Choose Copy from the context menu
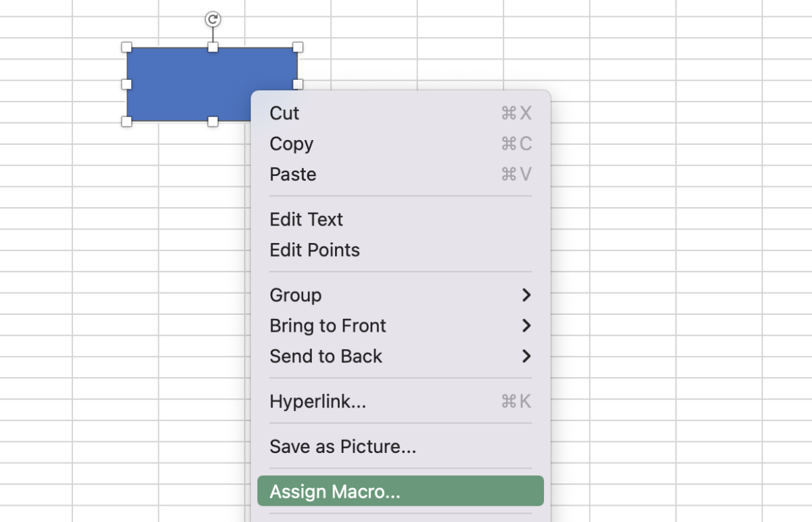 (x=292, y=144)
